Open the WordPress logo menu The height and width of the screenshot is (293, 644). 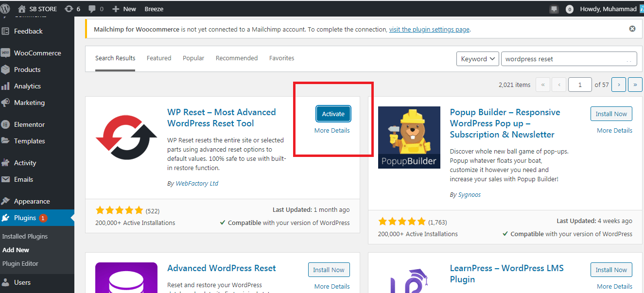pos(6,9)
